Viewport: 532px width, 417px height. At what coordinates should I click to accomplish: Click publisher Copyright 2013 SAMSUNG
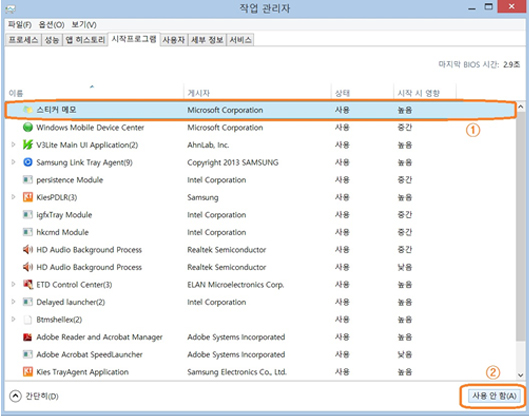pyautogui.click(x=233, y=163)
